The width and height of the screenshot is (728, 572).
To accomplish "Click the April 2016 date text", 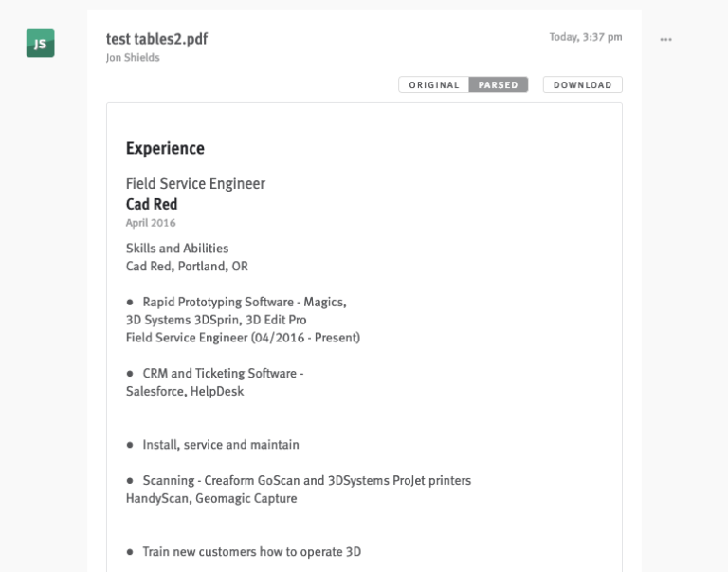I will [151, 223].
